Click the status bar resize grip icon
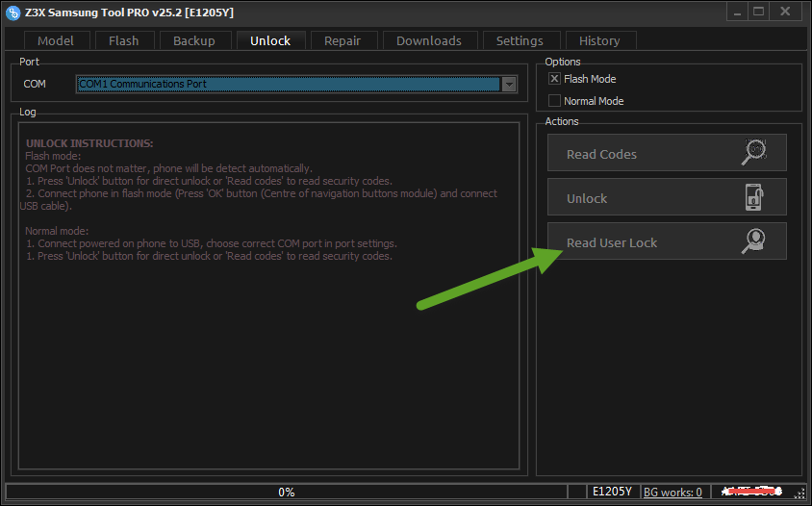 (x=799, y=494)
